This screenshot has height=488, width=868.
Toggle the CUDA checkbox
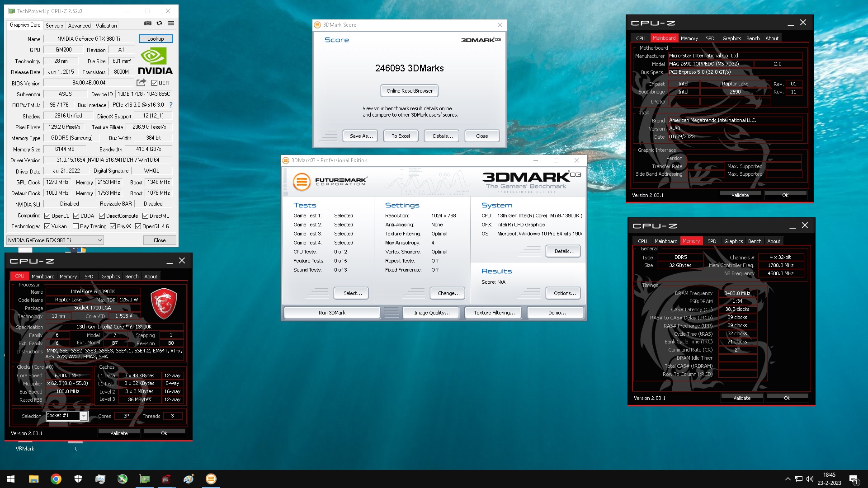[76, 216]
